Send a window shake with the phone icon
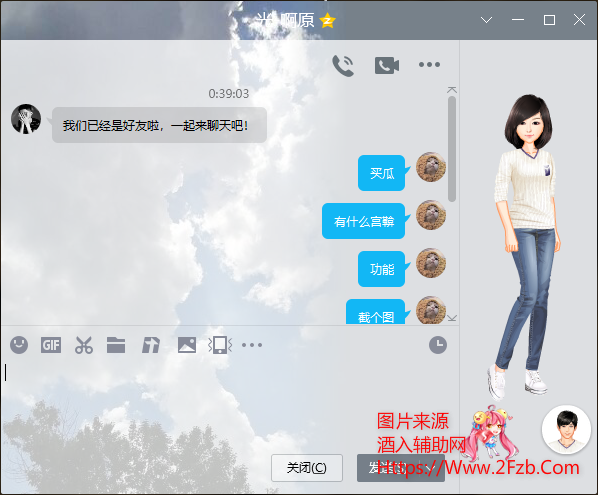598x495 pixels. [220, 345]
